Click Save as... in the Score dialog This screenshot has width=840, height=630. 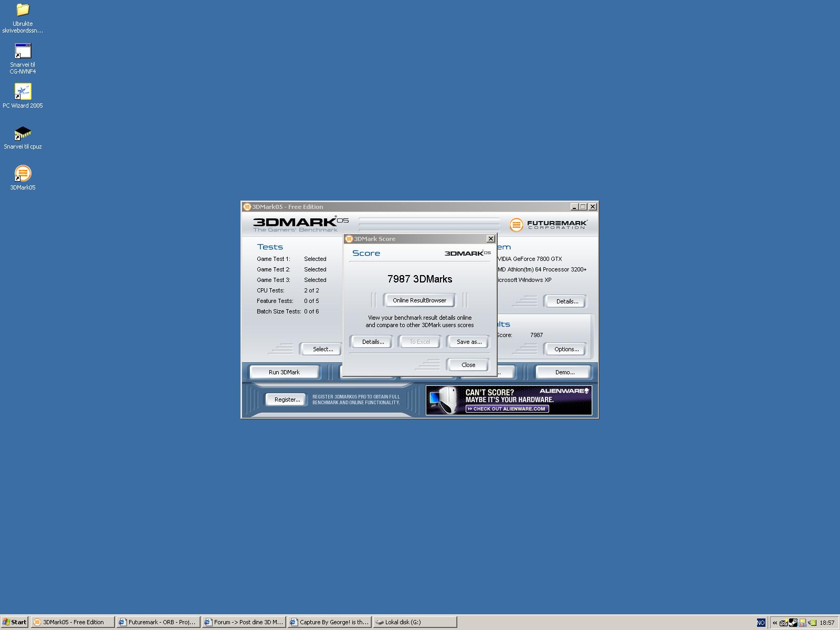(x=469, y=342)
